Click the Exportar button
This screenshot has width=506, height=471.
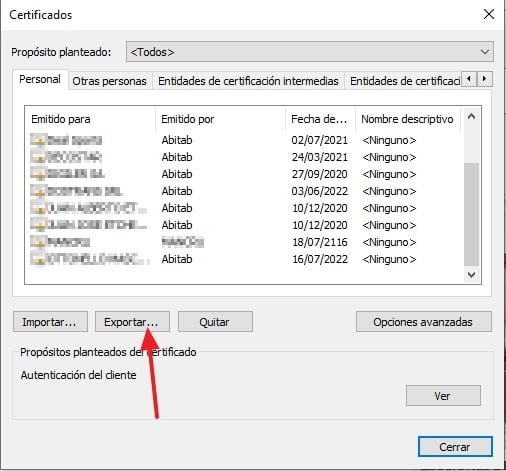point(132,322)
